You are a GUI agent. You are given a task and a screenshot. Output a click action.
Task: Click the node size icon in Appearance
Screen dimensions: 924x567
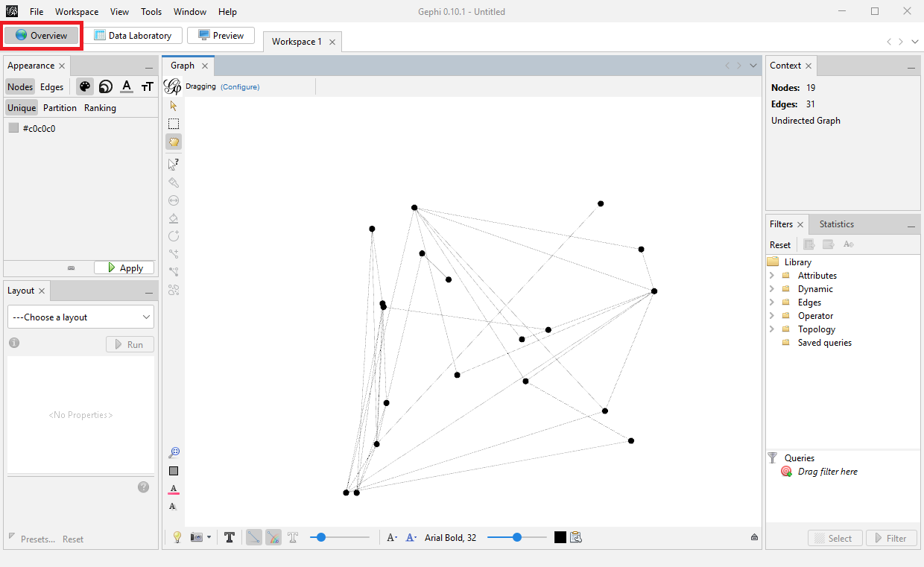point(105,86)
